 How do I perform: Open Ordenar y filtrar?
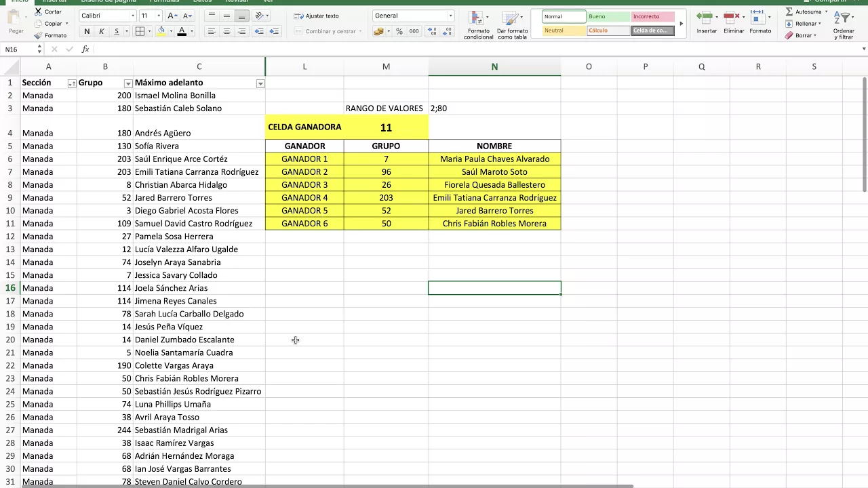[844, 25]
